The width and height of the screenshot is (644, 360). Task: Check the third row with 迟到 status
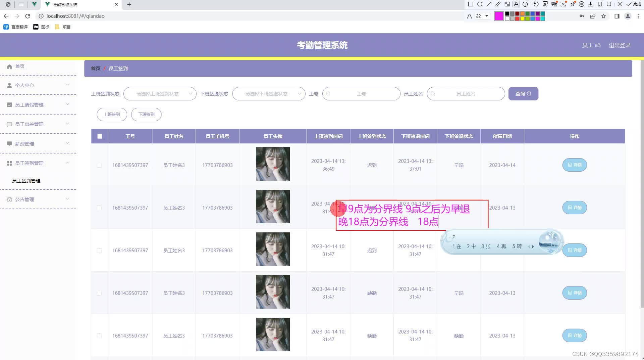pyautogui.click(x=99, y=251)
